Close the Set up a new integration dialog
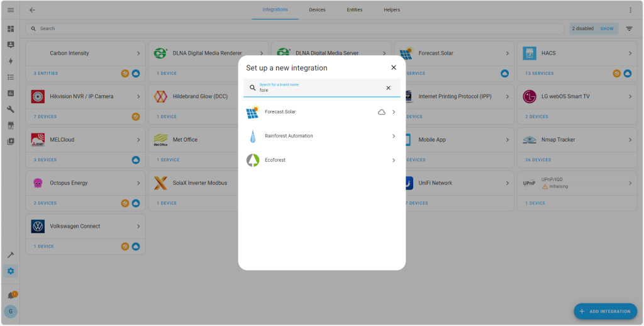 [394, 67]
